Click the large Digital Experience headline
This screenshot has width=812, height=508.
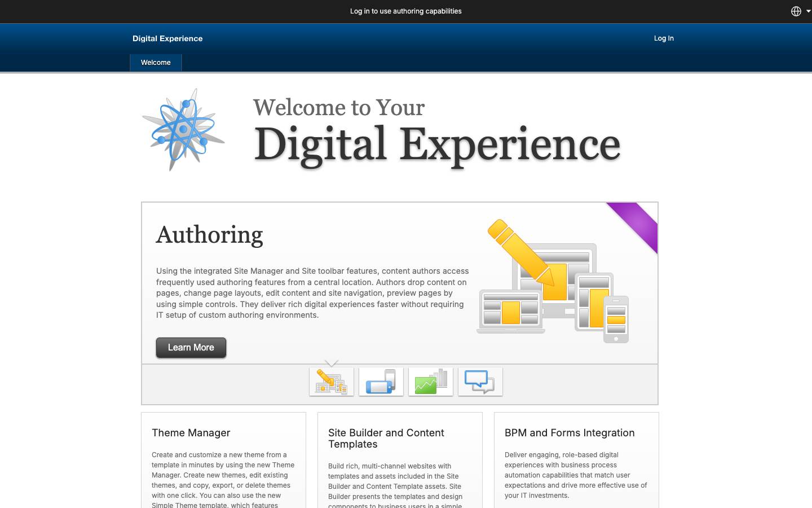click(x=437, y=146)
